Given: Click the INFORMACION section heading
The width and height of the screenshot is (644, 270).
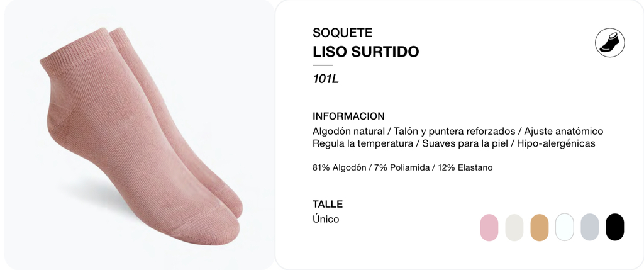Looking at the screenshot, I should [x=348, y=116].
